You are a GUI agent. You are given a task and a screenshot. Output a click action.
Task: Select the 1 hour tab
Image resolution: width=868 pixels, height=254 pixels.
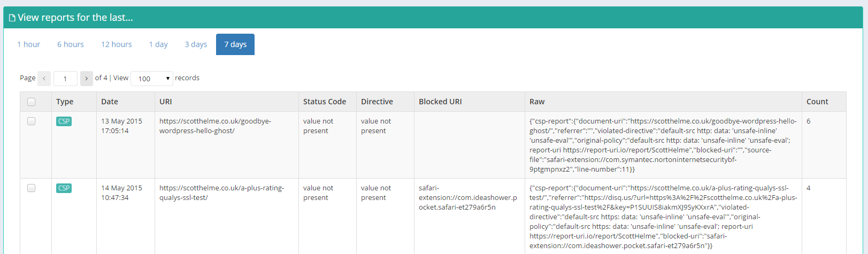(29, 44)
